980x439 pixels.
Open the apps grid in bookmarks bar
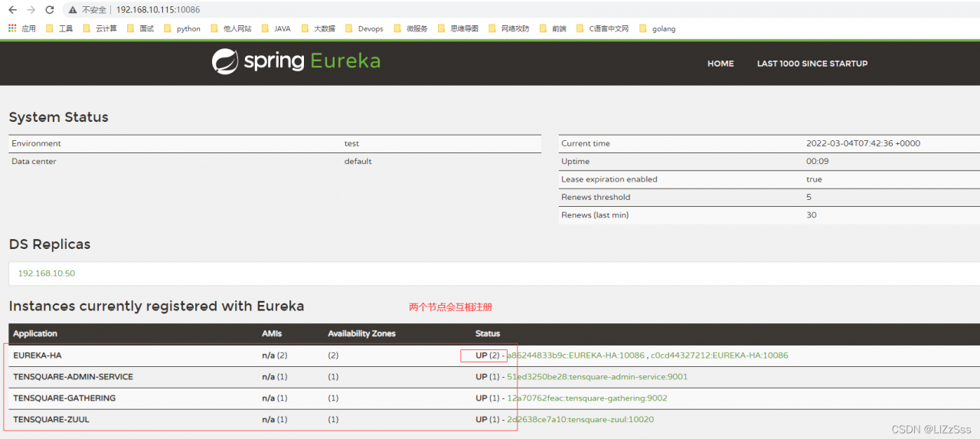pyautogui.click(x=21, y=28)
